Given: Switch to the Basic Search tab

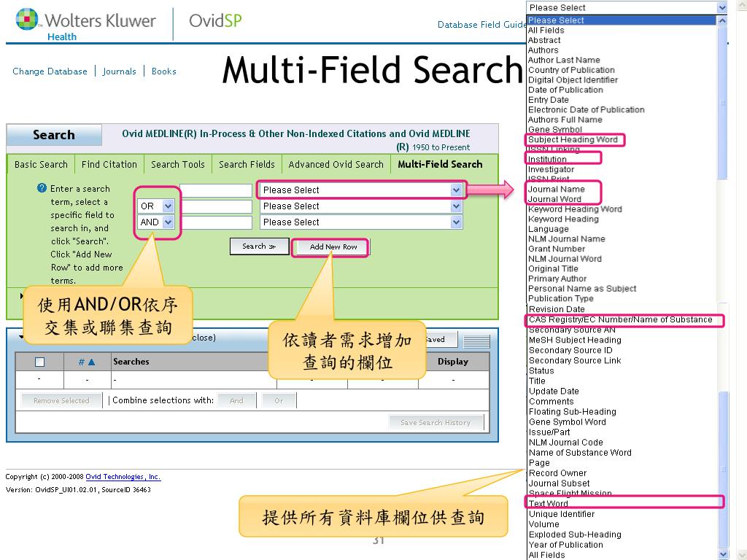Looking at the screenshot, I should (41, 164).
